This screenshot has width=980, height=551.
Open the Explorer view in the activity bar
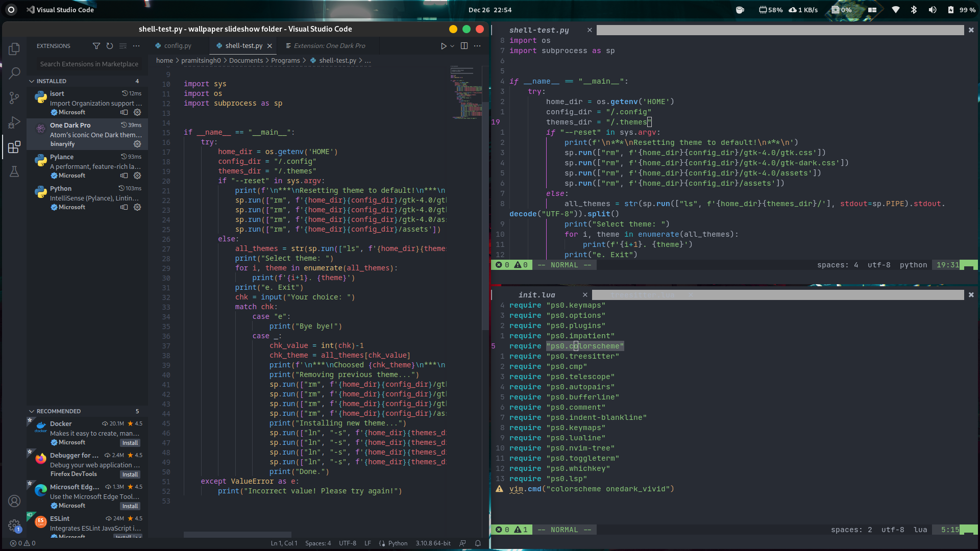click(x=14, y=49)
